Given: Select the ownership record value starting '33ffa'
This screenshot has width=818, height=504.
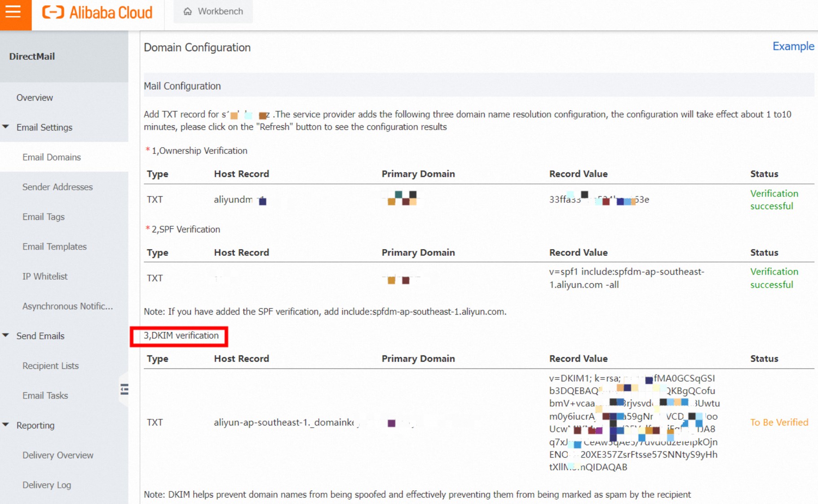Looking at the screenshot, I should [599, 199].
